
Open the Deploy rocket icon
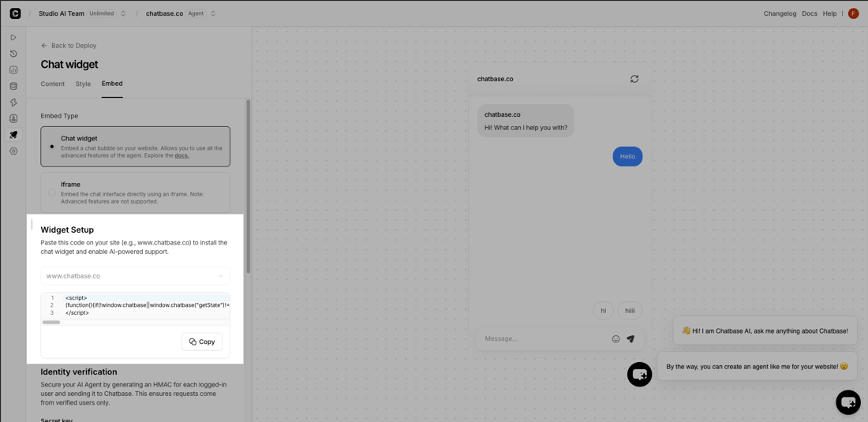click(x=13, y=134)
